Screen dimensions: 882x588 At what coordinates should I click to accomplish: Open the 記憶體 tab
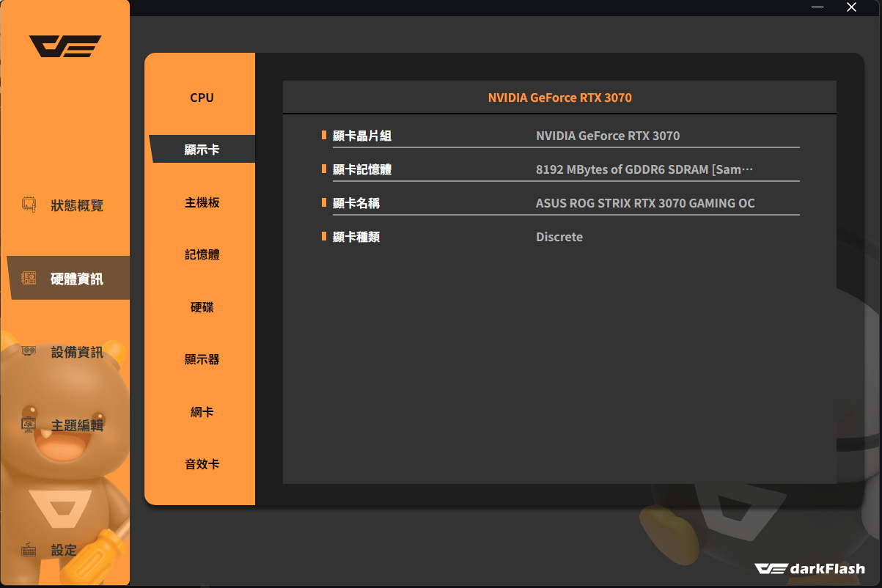click(x=202, y=254)
